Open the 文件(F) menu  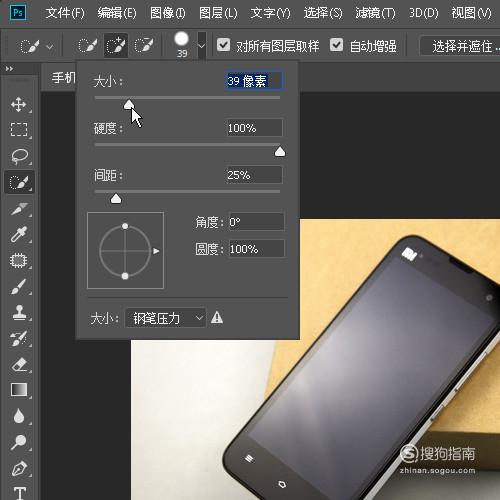(65, 13)
